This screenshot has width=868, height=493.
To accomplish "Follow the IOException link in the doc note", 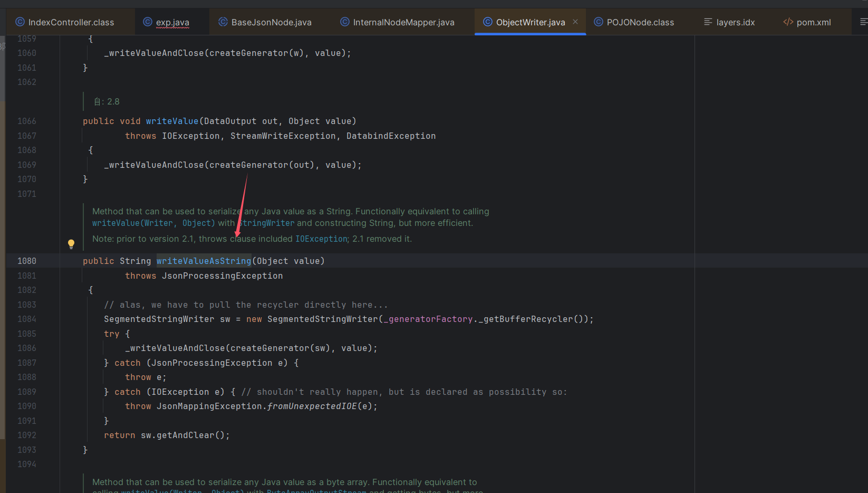I will point(321,239).
